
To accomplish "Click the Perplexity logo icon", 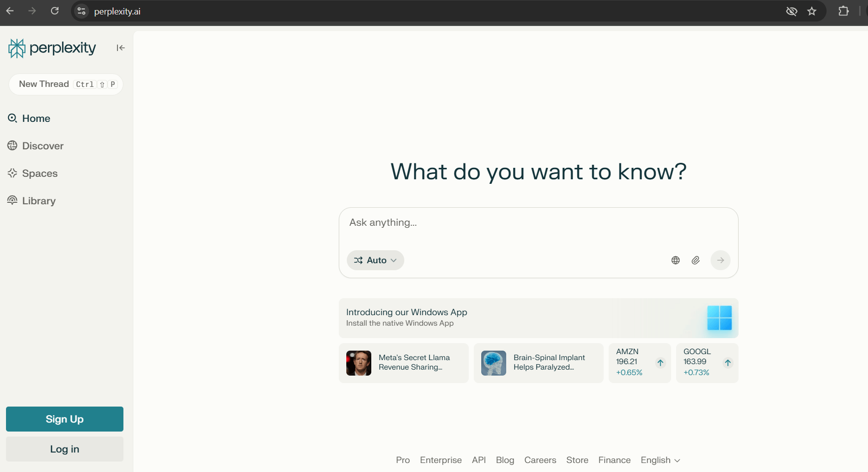I will [17, 48].
